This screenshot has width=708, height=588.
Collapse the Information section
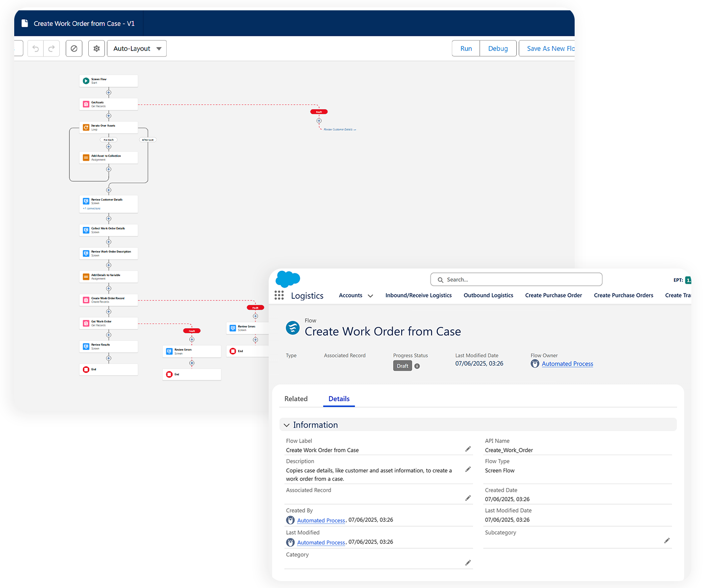tap(287, 425)
